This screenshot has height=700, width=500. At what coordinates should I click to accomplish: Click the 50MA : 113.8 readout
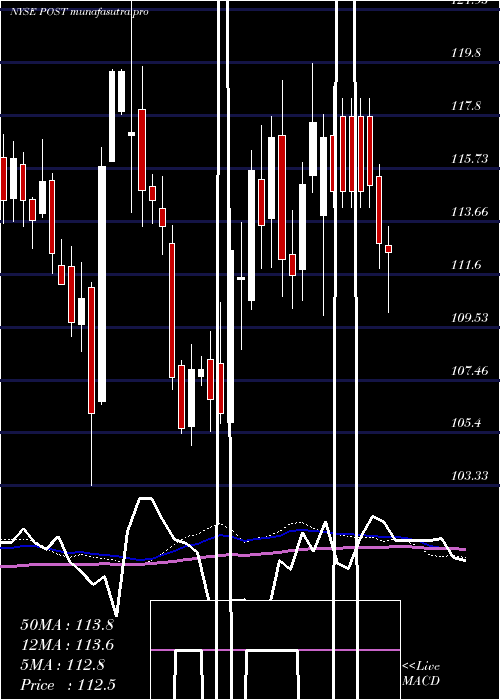67,625
